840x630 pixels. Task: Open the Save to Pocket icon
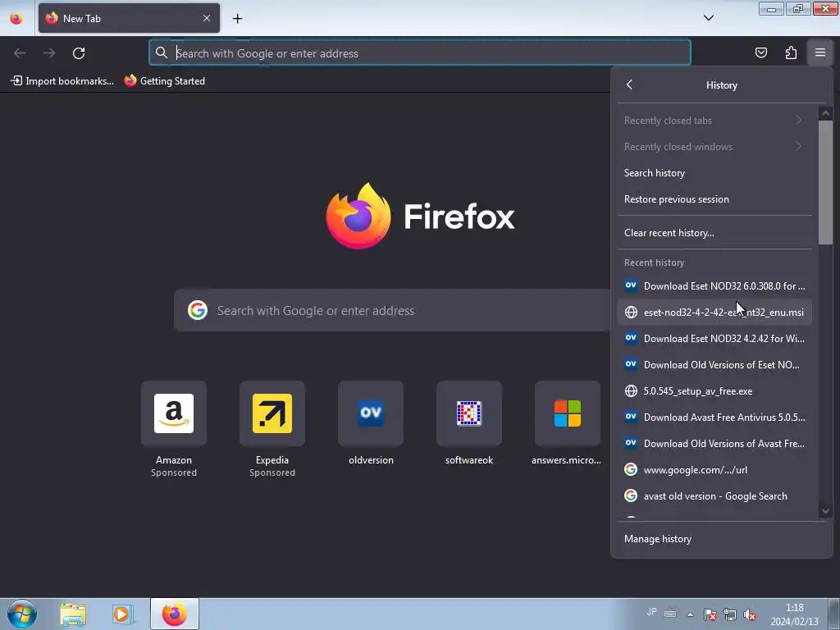761,52
